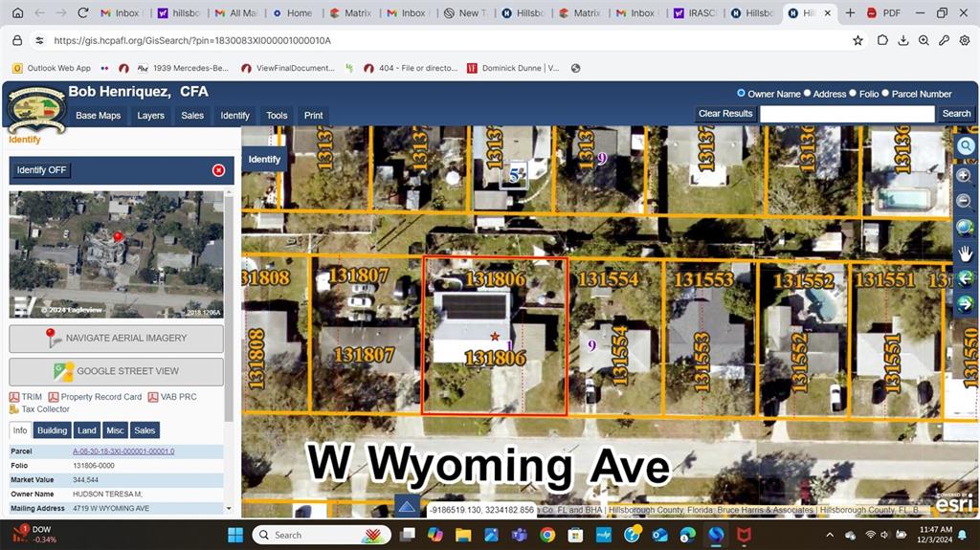Select the hand pan tool
Screen dimensions: 980x550
(x=966, y=253)
